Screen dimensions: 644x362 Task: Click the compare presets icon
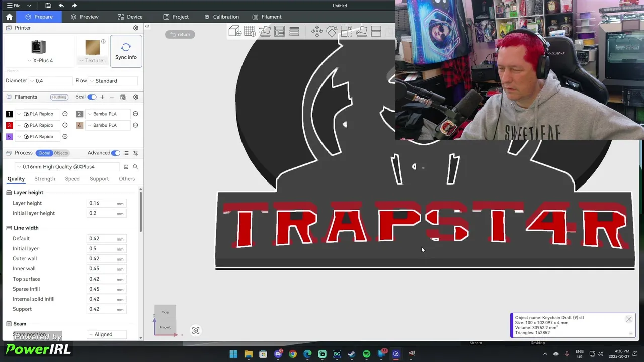click(135, 153)
